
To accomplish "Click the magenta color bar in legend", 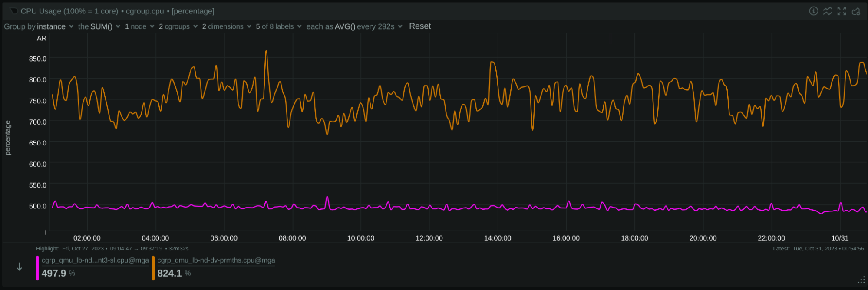I will click(x=38, y=268).
